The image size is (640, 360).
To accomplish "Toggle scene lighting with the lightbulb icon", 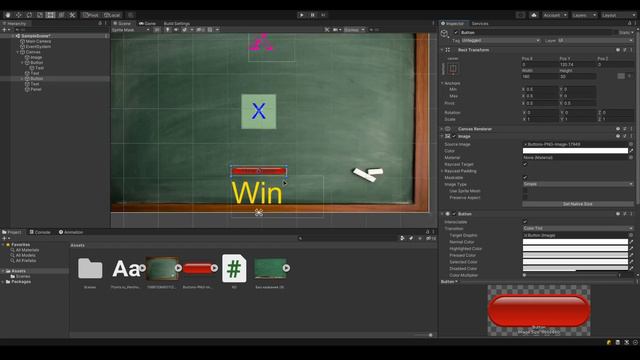I will (x=167, y=30).
